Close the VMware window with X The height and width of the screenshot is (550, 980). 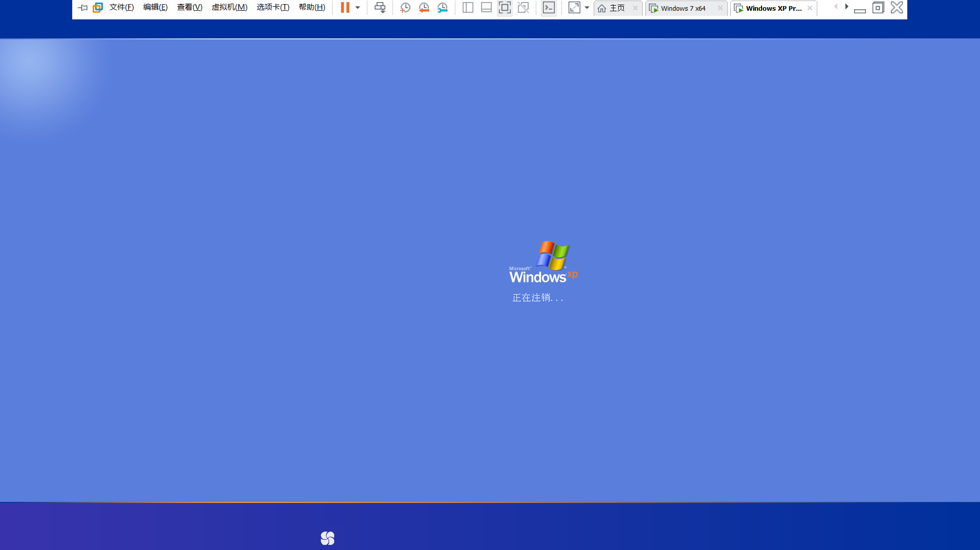coord(897,8)
